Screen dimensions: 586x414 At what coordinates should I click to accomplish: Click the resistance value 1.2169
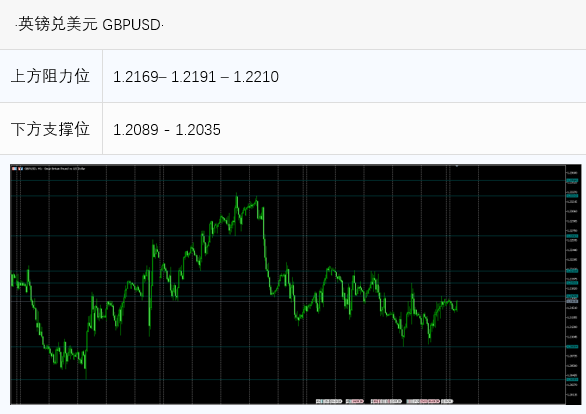tap(136, 77)
